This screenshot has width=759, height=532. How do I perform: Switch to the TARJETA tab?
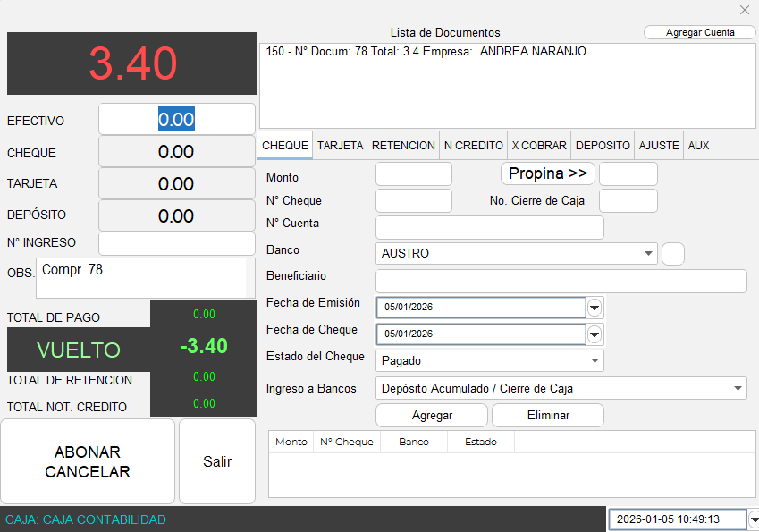pos(340,146)
